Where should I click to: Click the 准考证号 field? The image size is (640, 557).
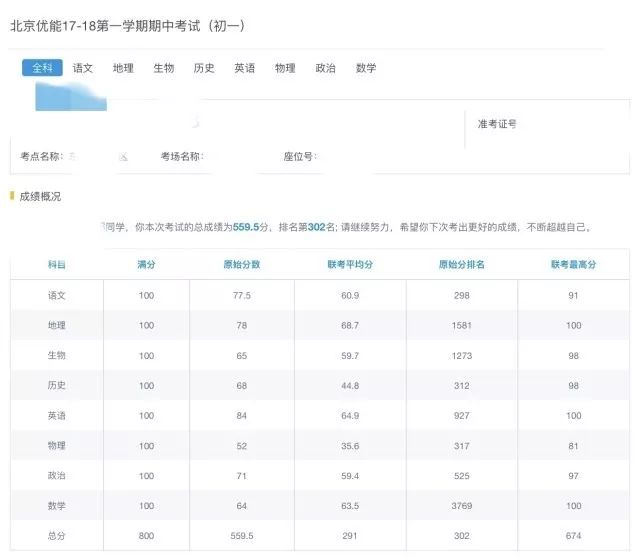point(497,124)
